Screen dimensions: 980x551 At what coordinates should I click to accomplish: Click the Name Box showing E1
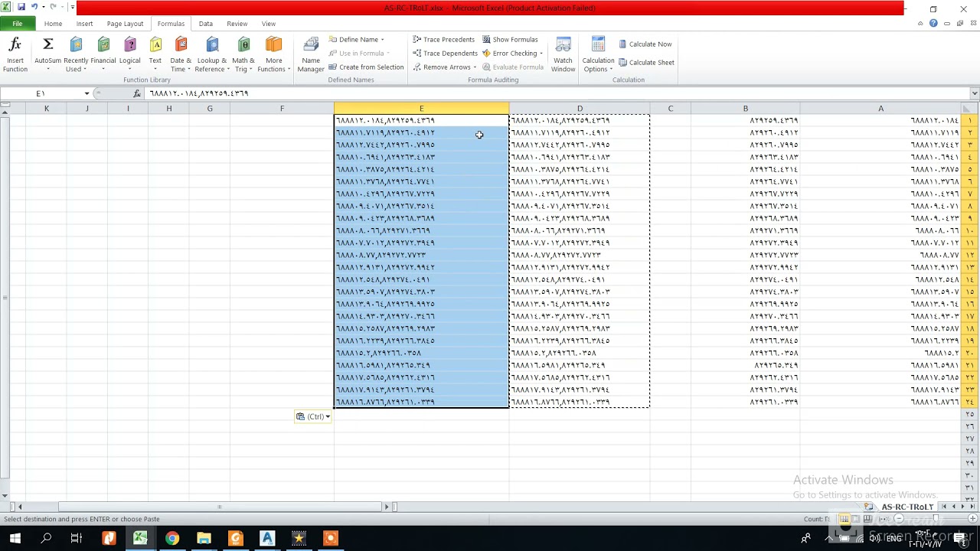coord(41,93)
